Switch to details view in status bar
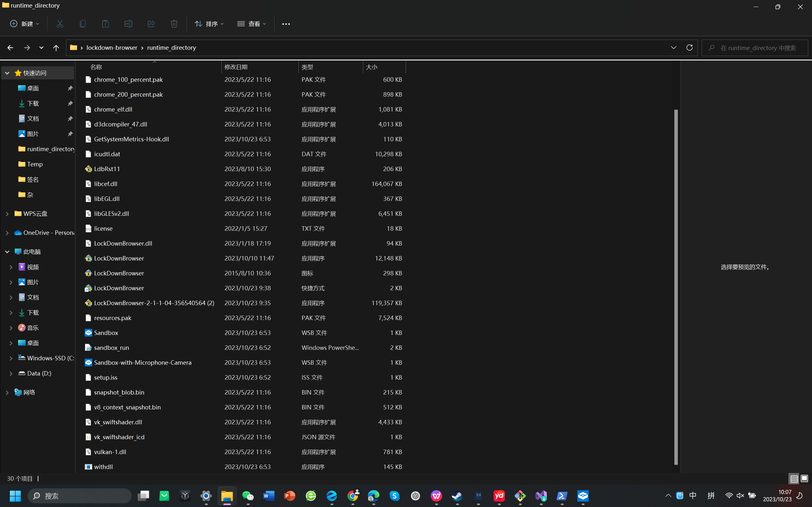 point(793,478)
